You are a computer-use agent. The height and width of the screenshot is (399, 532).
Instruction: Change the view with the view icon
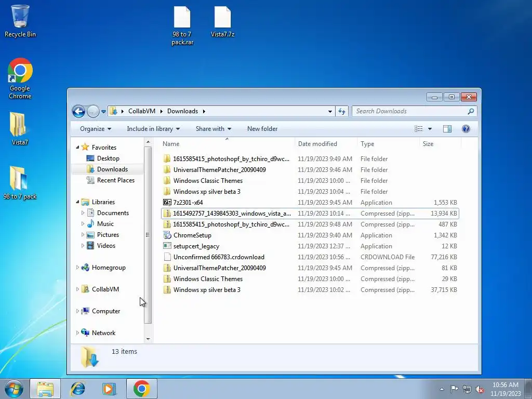tap(418, 129)
